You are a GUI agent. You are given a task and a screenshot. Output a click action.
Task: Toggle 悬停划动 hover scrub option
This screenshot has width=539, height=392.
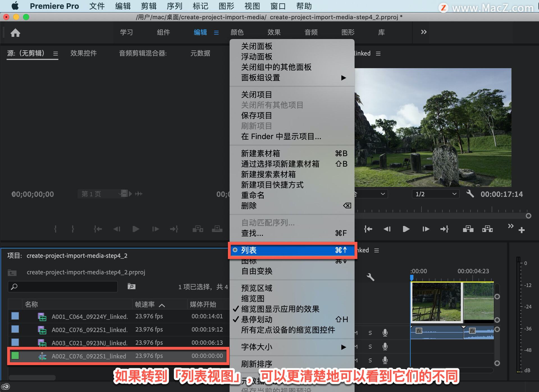[257, 319]
